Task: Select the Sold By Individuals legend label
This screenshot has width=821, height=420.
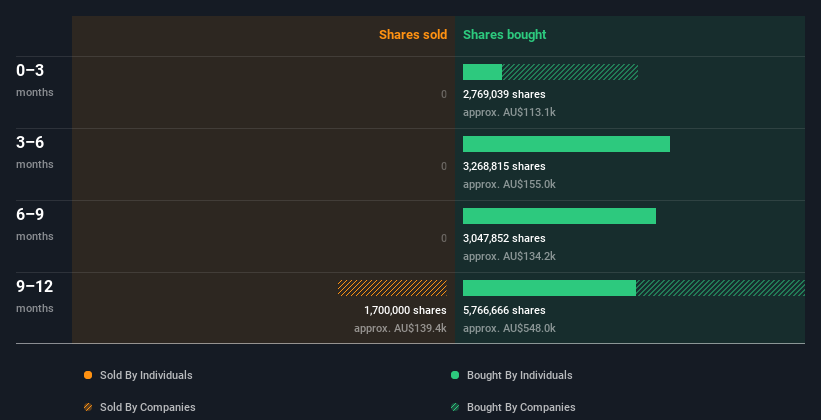Action: [x=146, y=375]
